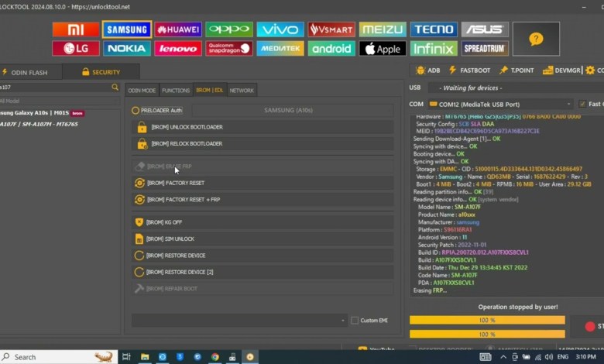Open the MediaTek brand section
Image resolution: width=604 pixels, height=364 pixels.
click(x=280, y=49)
